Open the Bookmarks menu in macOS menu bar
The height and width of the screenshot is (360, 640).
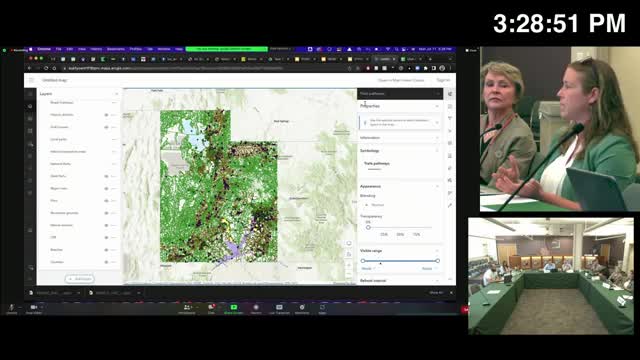pos(116,49)
